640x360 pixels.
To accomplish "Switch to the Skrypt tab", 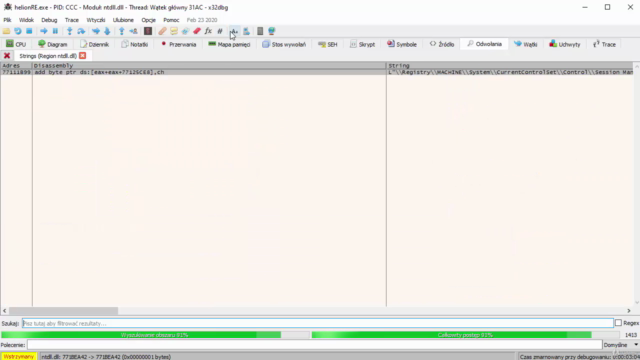I will tap(362, 44).
